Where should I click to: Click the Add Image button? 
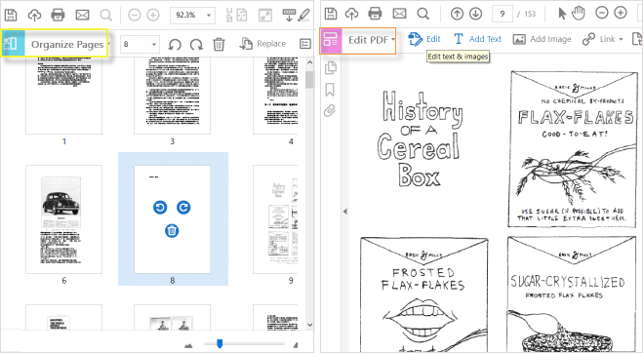(x=543, y=39)
